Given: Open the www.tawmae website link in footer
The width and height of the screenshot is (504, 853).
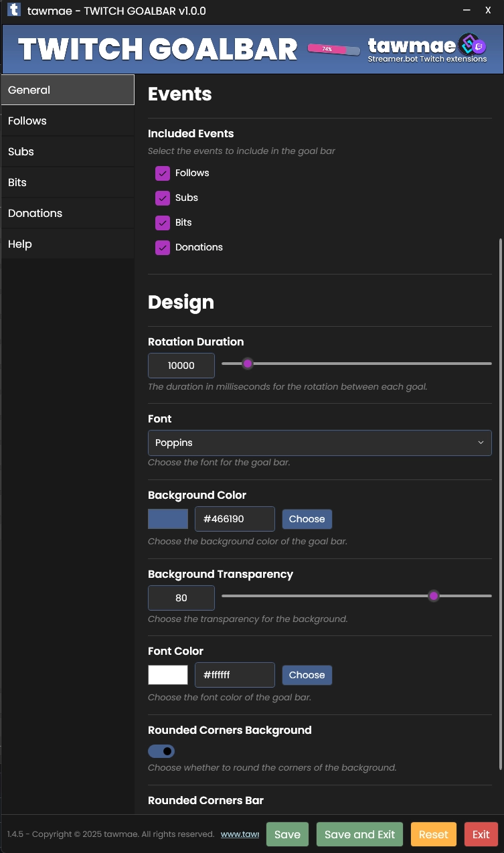Looking at the screenshot, I should click(x=240, y=834).
